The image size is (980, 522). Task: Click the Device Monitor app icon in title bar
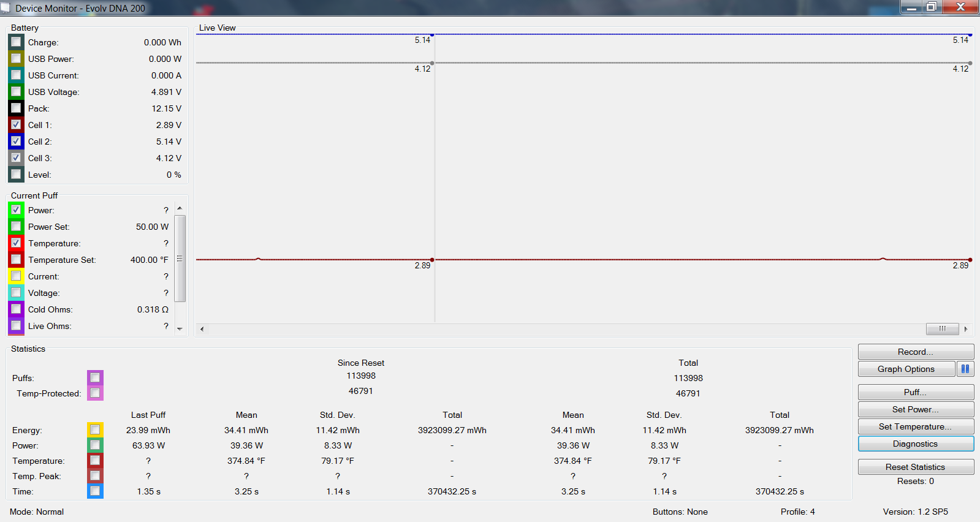coord(6,8)
